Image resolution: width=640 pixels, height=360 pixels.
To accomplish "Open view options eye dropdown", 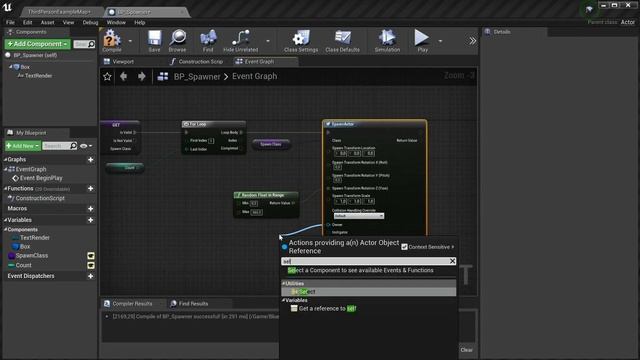I will tap(86, 146).
